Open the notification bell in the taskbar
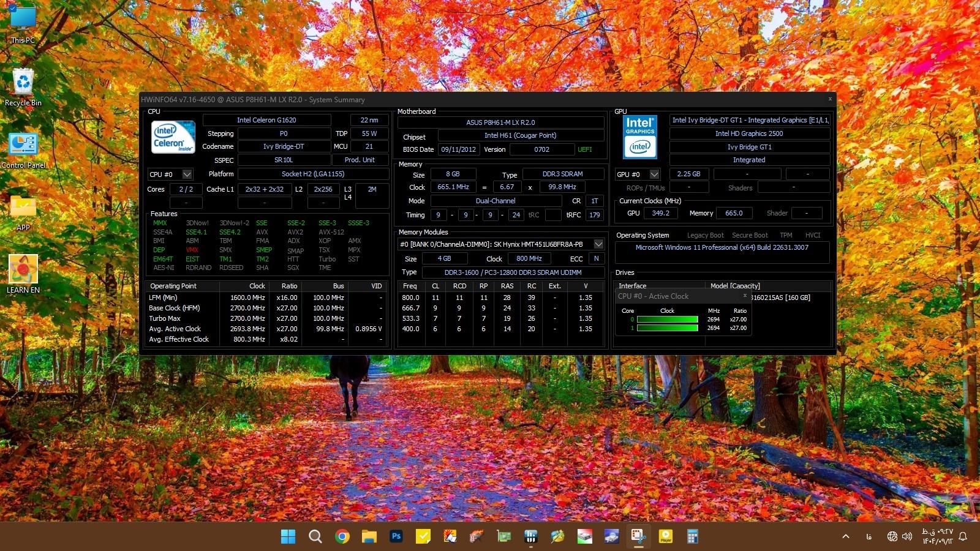This screenshot has height=551, width=980. [963, 536]
